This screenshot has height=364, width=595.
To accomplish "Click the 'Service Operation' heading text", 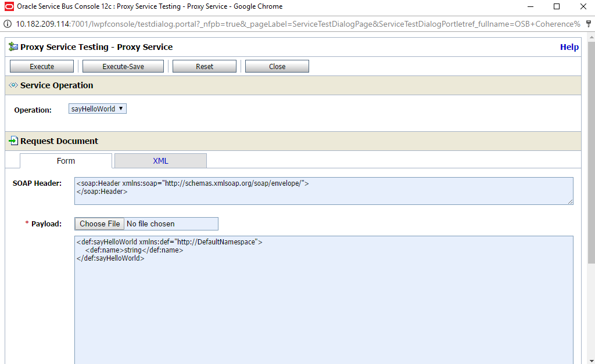I will click(56, 85).
